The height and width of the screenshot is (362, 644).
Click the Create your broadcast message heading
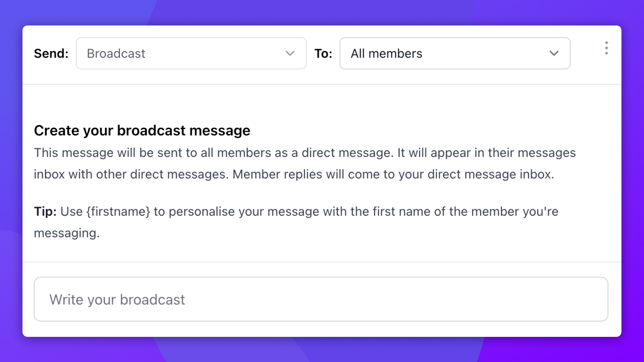pyautogui.click(x=142, y=130)
